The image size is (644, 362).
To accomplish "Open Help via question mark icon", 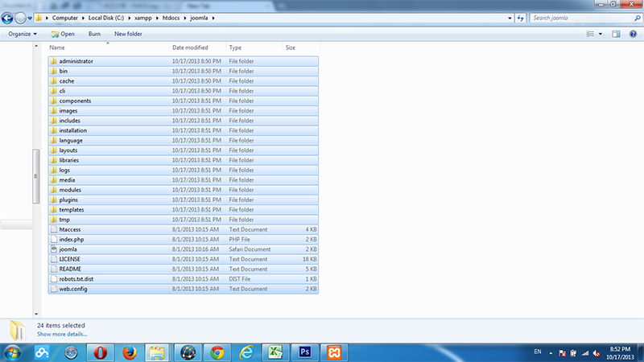I will tap(633, 34).
